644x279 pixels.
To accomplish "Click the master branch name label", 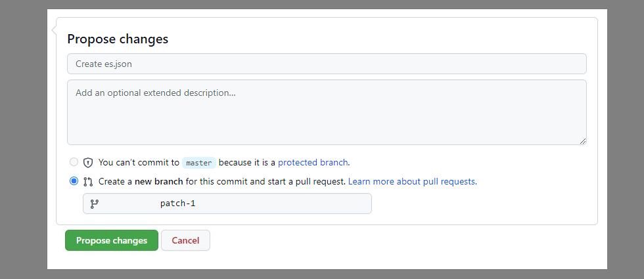I will (198, 162).
